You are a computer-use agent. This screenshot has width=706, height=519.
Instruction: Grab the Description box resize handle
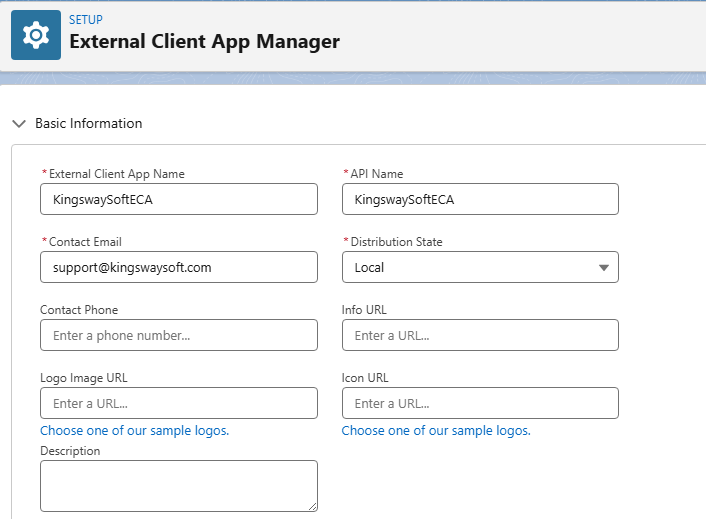(312, 506)
